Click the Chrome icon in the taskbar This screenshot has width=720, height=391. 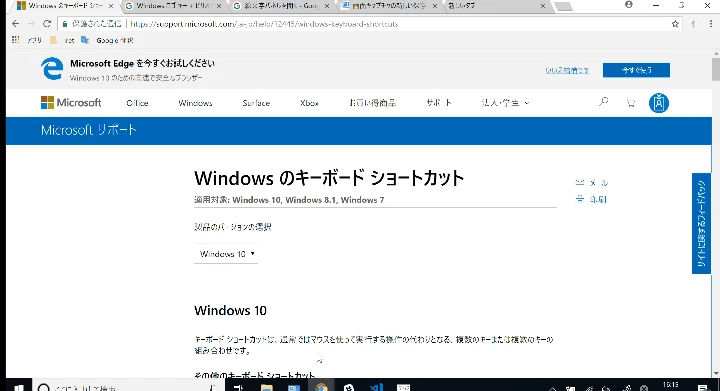[x=321, y=387]
